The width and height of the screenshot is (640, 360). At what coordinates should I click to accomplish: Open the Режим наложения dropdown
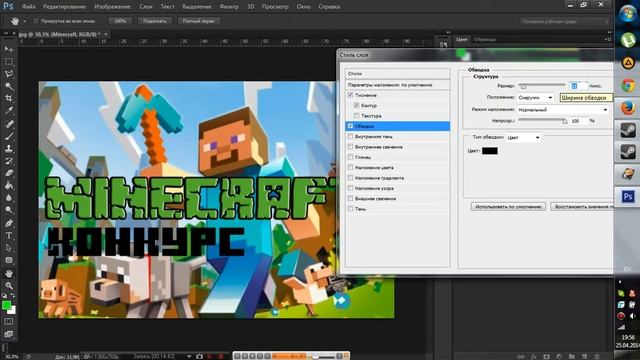pos(563,110)
